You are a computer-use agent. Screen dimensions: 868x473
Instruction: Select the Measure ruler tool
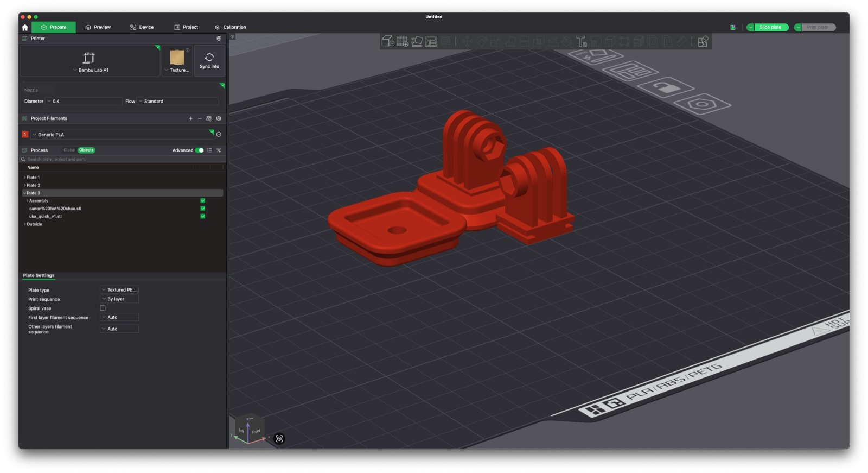pyautogui.click(x=681, y=41)
